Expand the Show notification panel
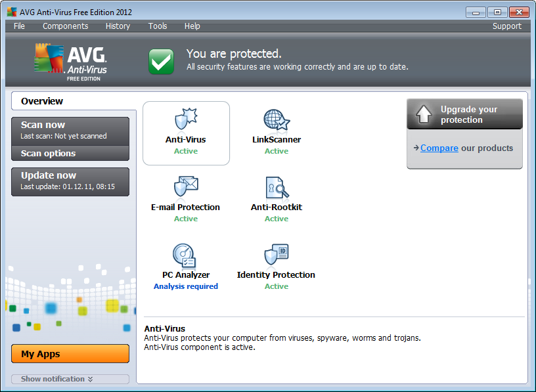This screenshot has width=536, height=392. tap(70, 379)
